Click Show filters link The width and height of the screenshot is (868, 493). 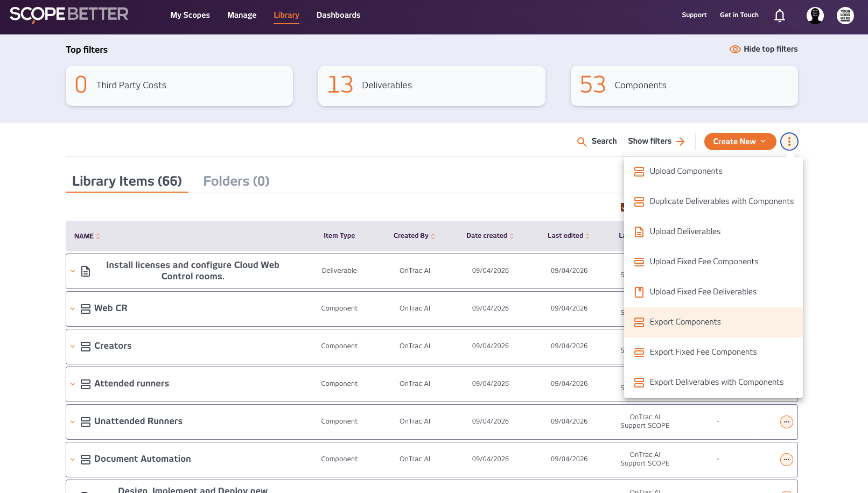click(x=655, y=141)
